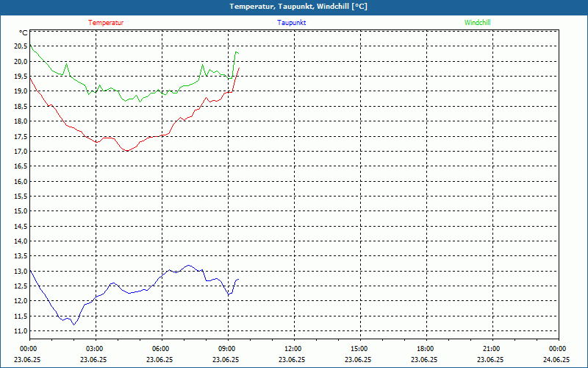
Task: Click the '13,5' y-axis value
Action: click(21, 256)
